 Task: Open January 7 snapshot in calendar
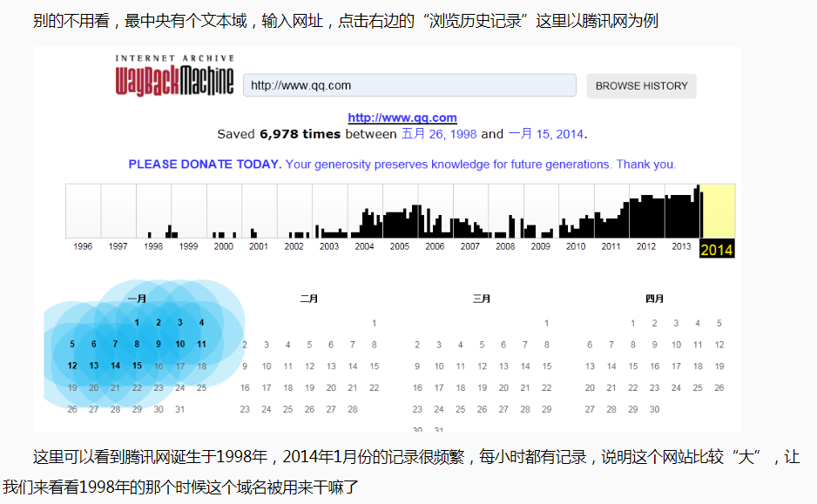(x=115, y=344)
